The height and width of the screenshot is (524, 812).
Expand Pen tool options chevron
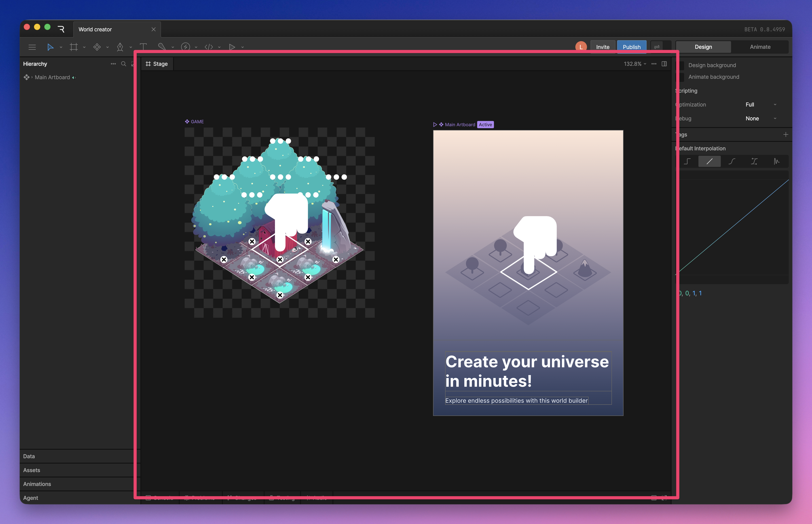click(131, 47)
